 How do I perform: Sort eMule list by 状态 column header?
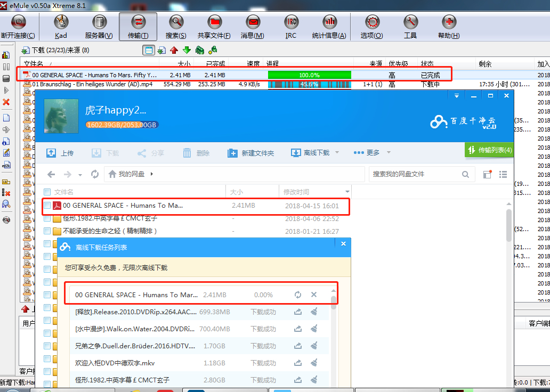446,63
